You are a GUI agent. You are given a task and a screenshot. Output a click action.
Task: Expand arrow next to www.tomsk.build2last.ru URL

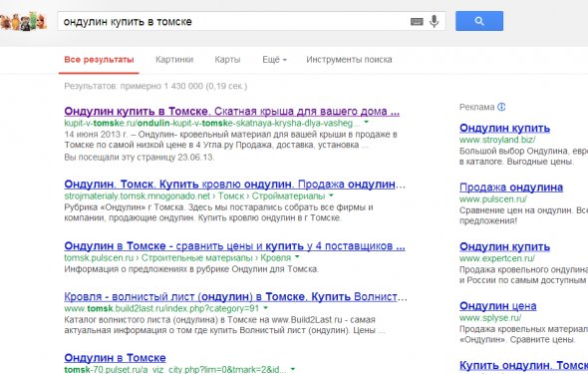tap(265, 307)
